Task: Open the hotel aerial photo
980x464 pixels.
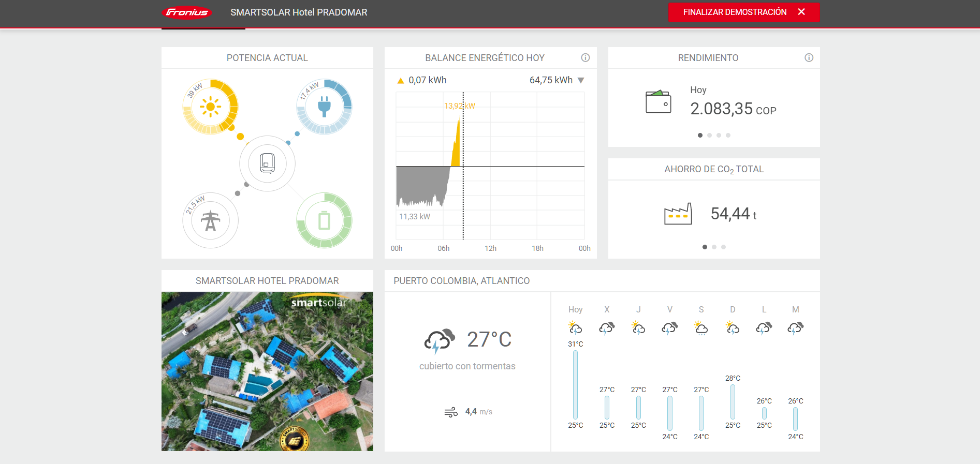Action: (x=267, y=371)
